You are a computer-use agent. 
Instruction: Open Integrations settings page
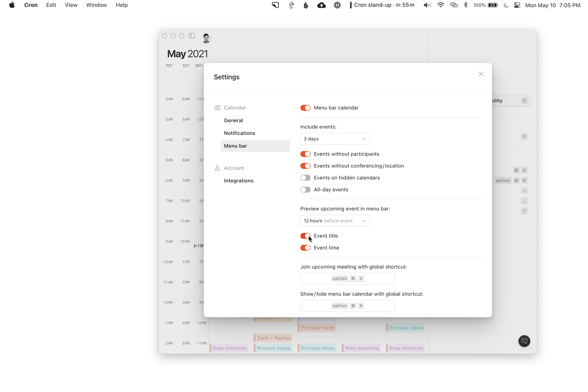(x=238, y=181)
